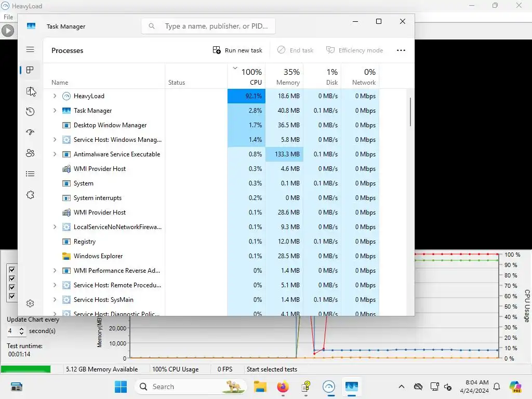Open Startup apps icon in sidebar

point(30,132)
